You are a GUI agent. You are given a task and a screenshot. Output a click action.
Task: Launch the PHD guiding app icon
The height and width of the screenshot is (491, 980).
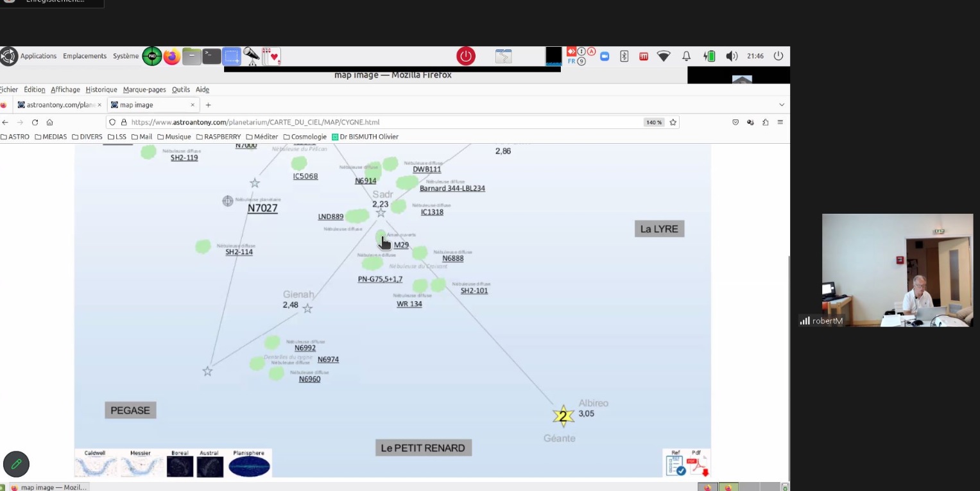click(x=152, y=56)
